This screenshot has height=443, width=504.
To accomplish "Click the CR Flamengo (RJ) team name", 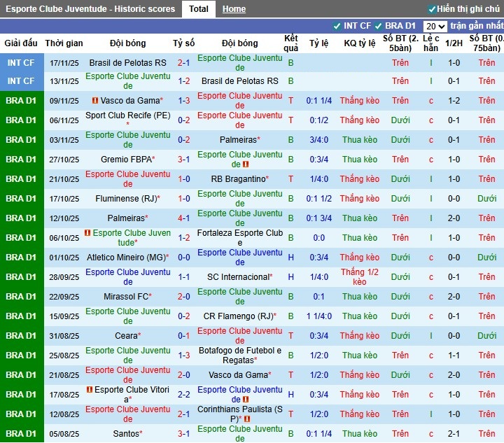I will pos(239,316).
